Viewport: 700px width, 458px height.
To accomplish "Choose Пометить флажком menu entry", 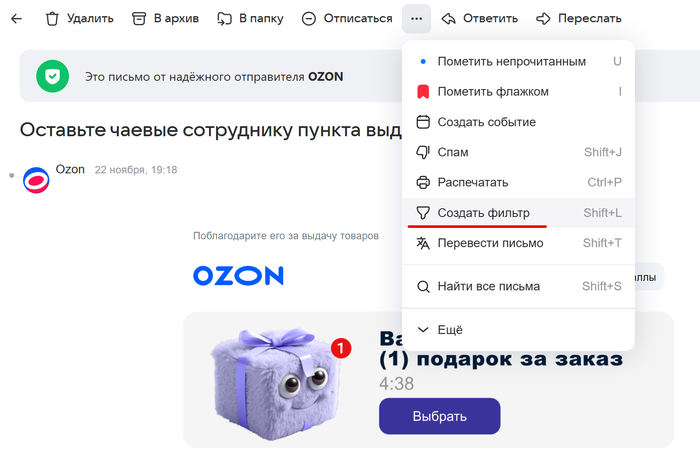I will click(x=493, y=92).
